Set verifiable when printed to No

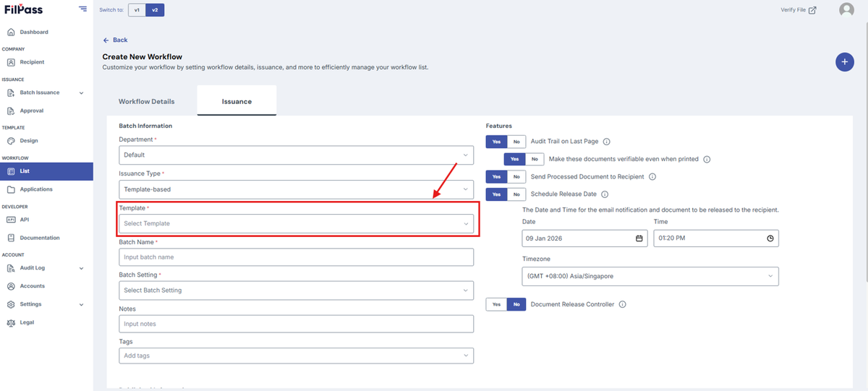[x=535, y=159]
